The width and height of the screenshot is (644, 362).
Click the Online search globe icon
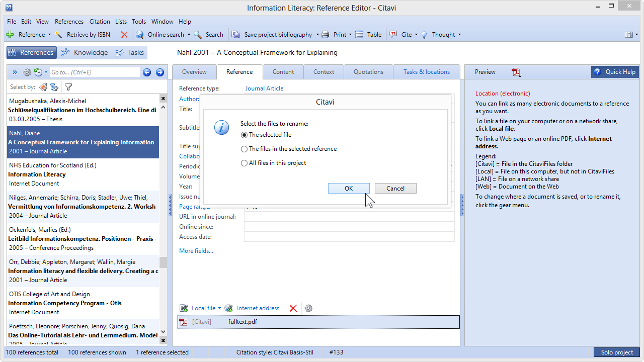coord(140,35)
